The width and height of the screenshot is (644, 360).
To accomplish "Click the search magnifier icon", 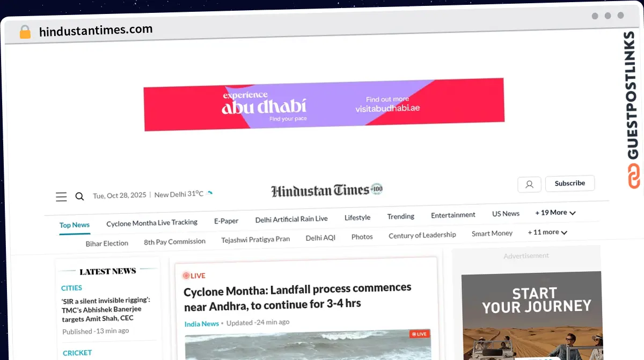I will pyautogui.click(x=79, y=197).
